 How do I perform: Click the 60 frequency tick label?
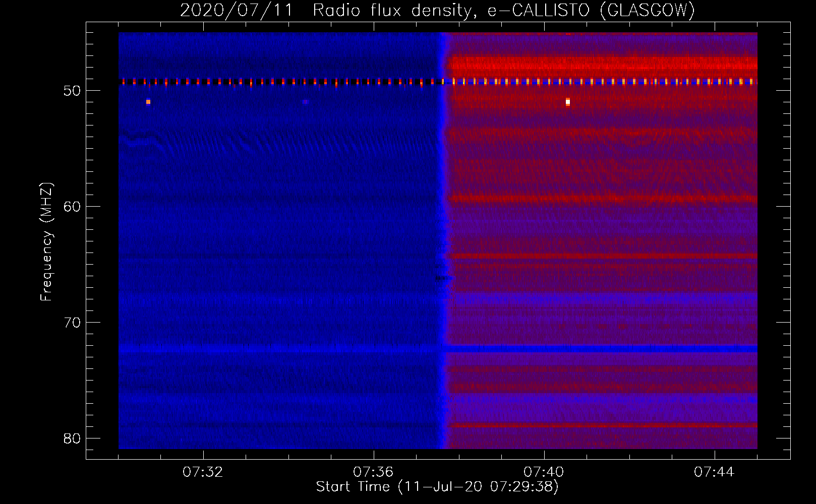coord(72,207)
